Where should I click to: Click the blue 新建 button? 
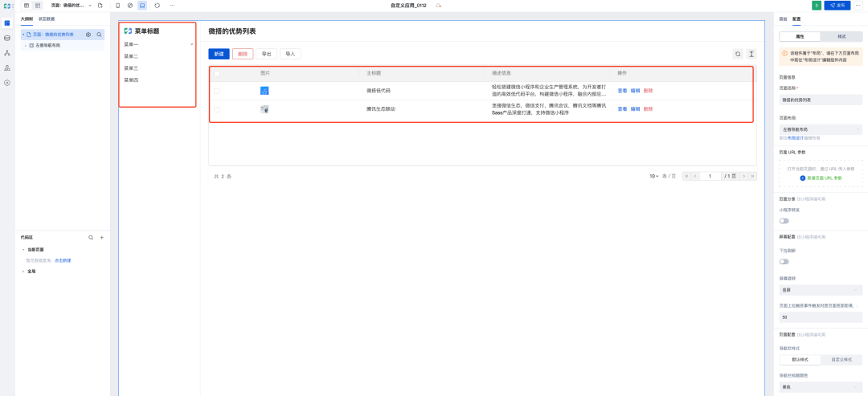219,54
